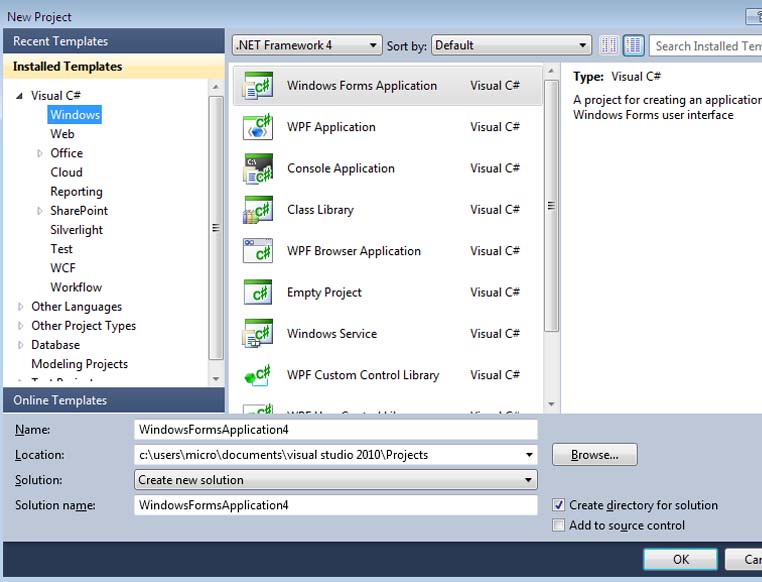Click category tree scroll down arrow
Screen dimensions: 762x582
pyautogui.click(x=216, y=379)
